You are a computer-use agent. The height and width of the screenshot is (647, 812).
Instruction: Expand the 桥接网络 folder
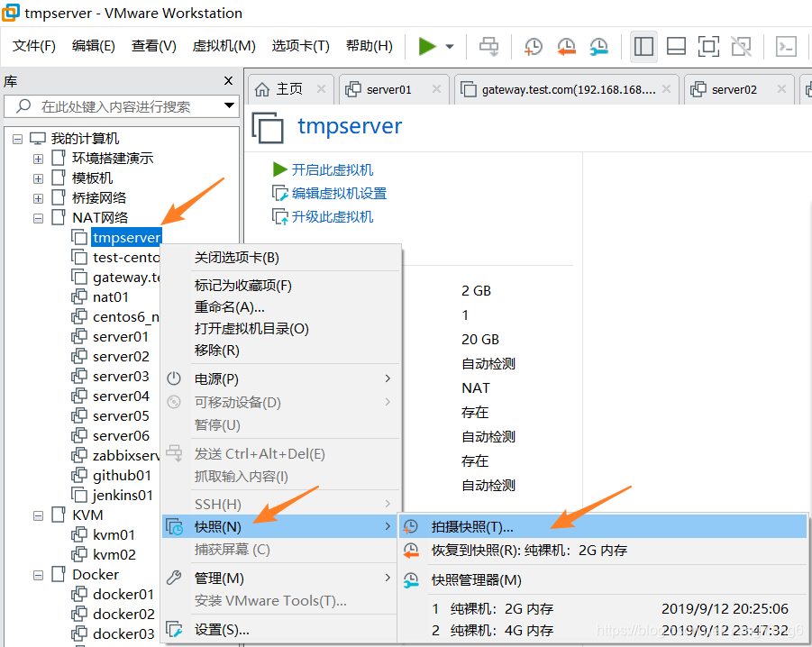(39, 198)
